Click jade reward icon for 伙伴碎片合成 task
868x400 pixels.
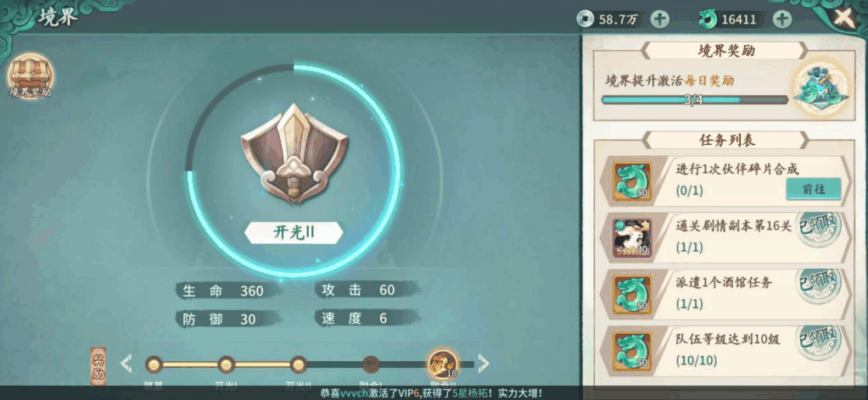pos(632,181)
